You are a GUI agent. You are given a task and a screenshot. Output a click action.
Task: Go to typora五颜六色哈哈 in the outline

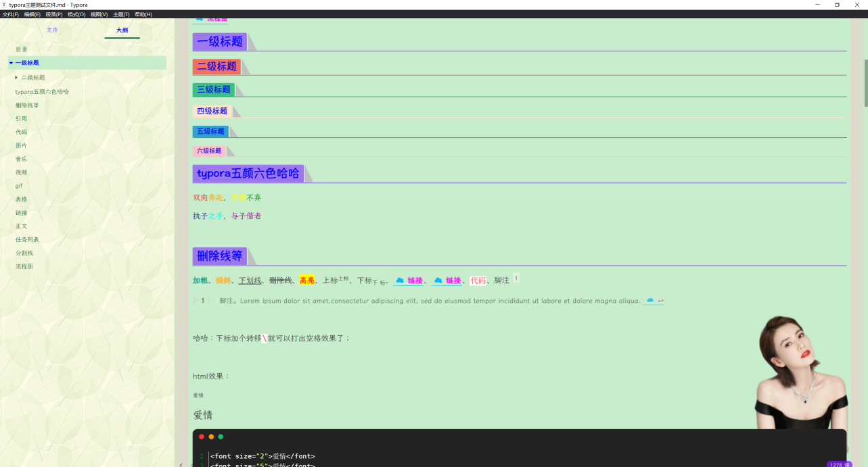click(x=42, y=91)
